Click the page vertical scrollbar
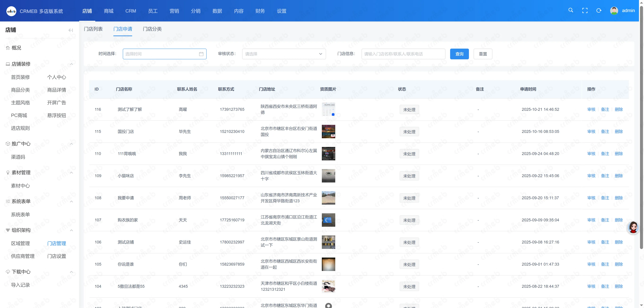644x308 pixels. pos(641,127)
